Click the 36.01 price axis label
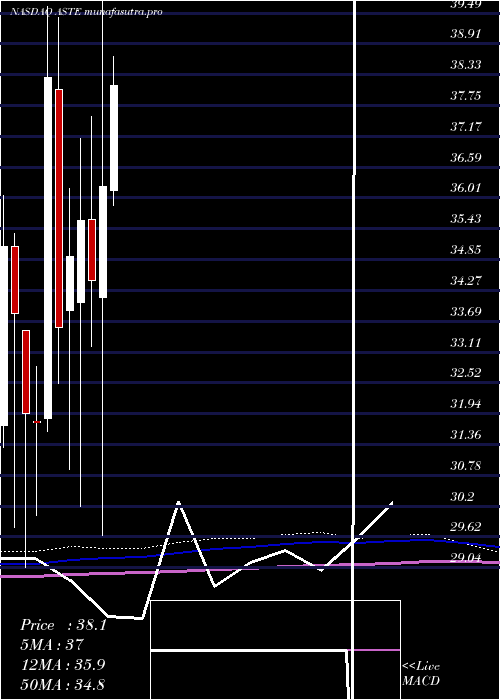The height and width of the screenshot is (700, 500). coord(466,188)
